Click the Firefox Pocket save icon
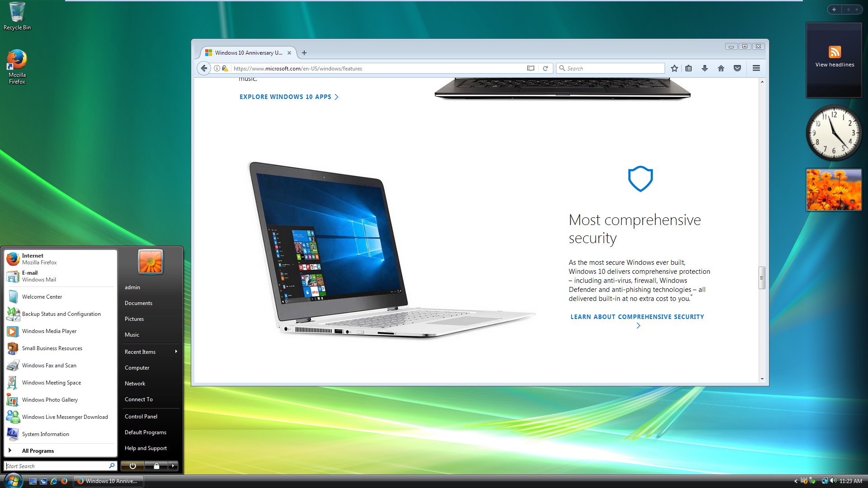 tap(737, 68)
